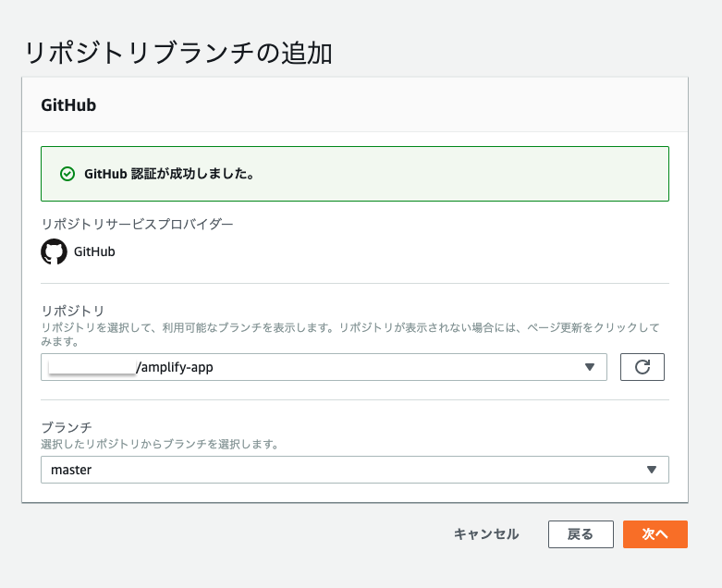Open the branch dropdown showing master

[x=355, y=470]
